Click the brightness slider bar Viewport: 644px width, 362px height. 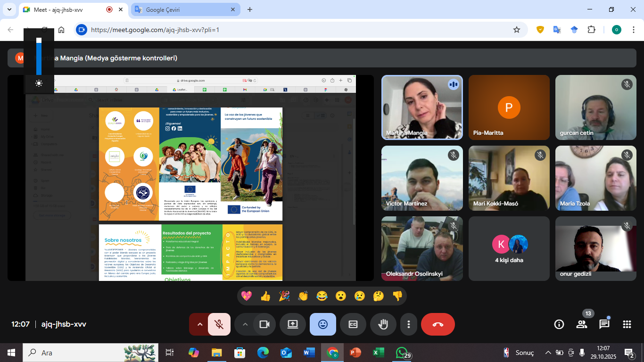(39, 58)
